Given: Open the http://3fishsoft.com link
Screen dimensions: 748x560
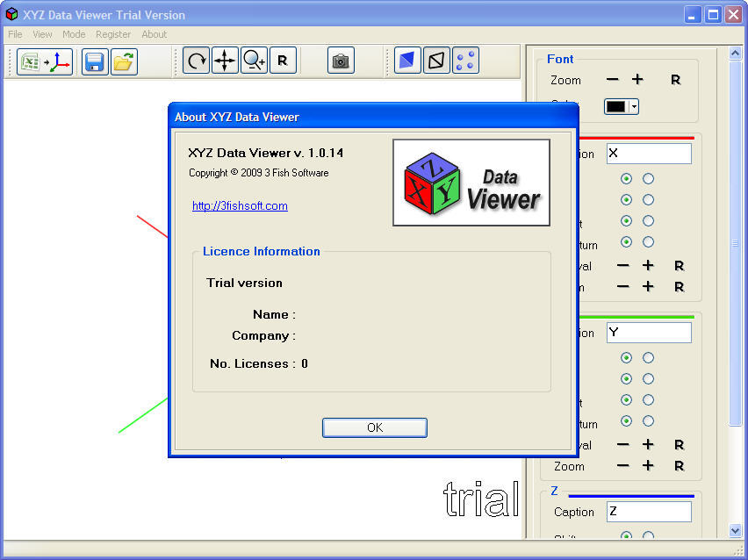Looking at the screenshot, I should 240,206.
